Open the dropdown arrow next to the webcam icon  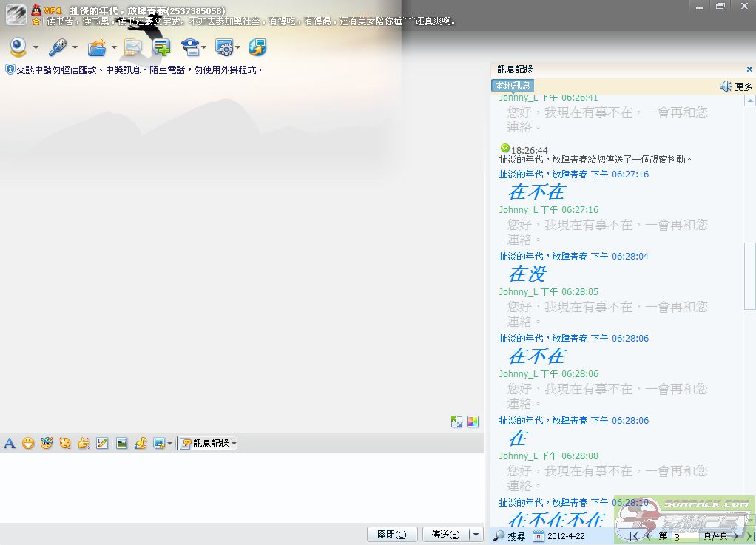coord(36,49)
